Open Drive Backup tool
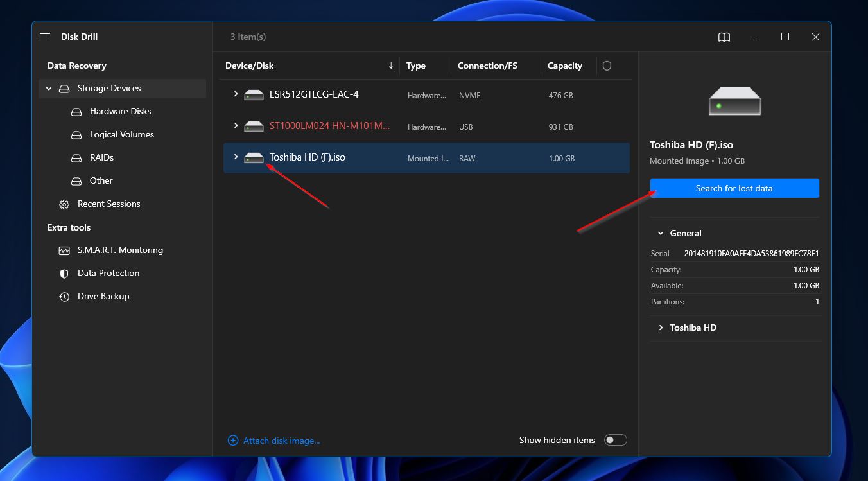868x481 pixels. click(103, 297)
